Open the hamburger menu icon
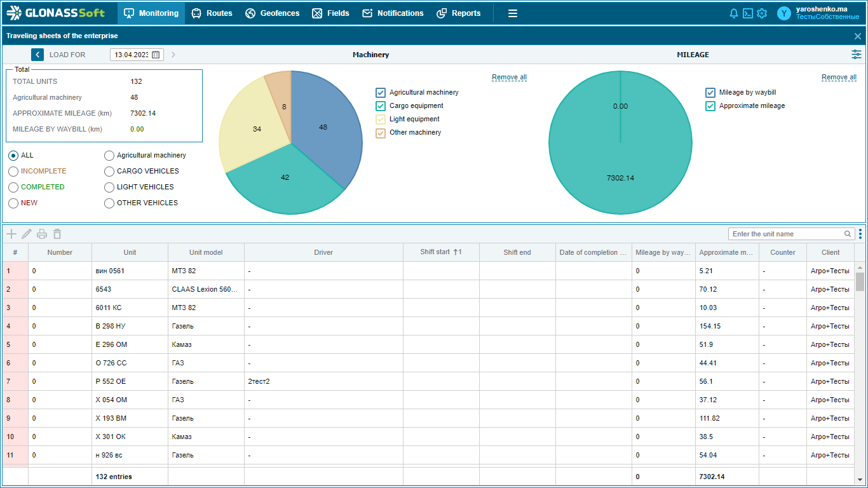This screenshot has height=488, width=868. coord(513,13)
